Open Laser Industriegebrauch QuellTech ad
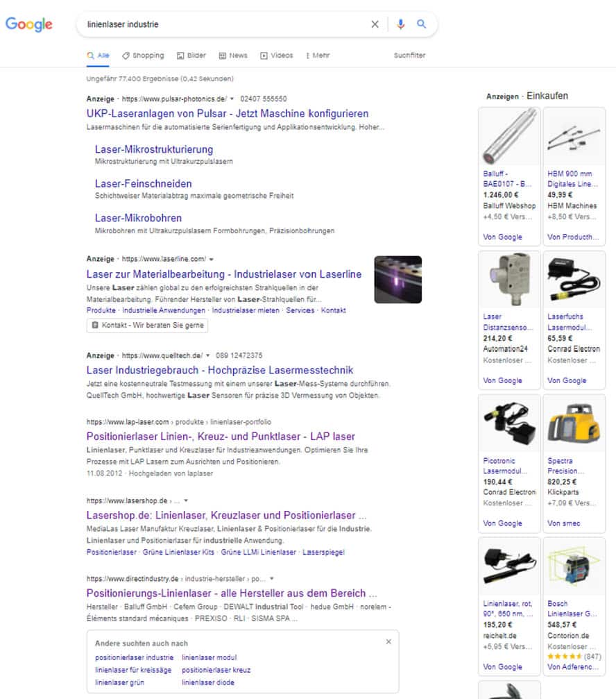Image resolution: width=616 pixels, height=699 pixels. click(220, 370)
